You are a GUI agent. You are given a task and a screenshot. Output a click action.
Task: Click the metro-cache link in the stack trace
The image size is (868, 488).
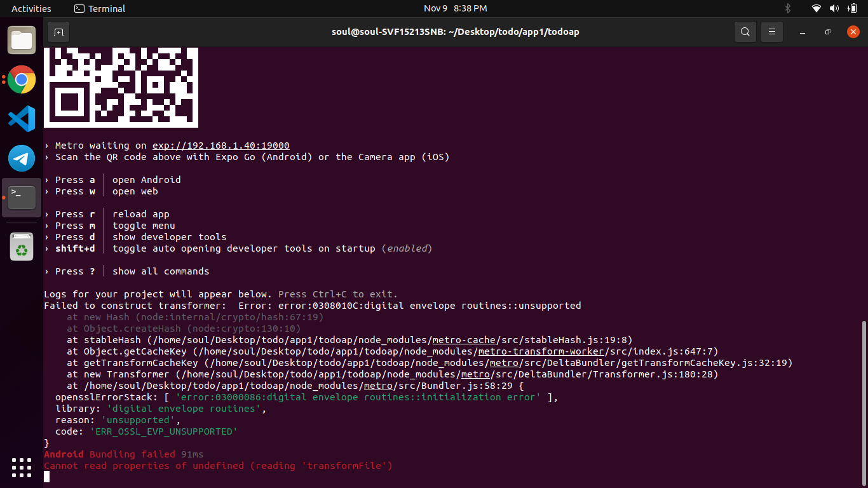pyautogui.click(x=463, y=339)
